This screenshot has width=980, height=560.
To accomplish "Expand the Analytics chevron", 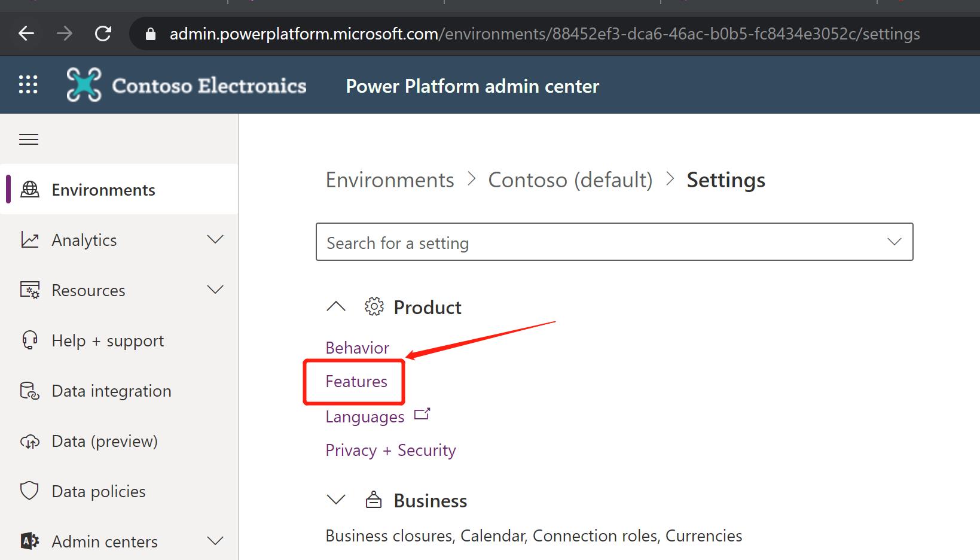I will click(x=215, y=239).
